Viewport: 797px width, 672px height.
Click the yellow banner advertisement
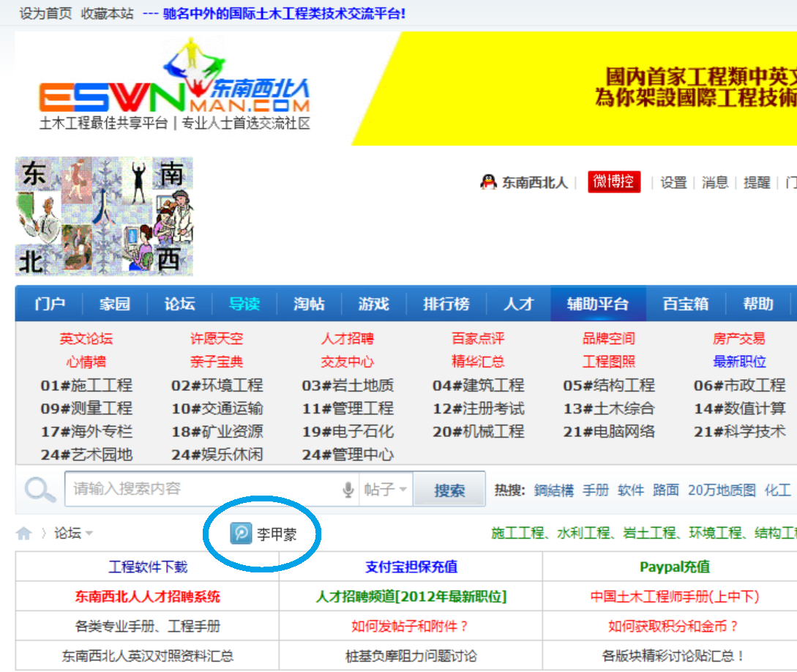point(575,89)
